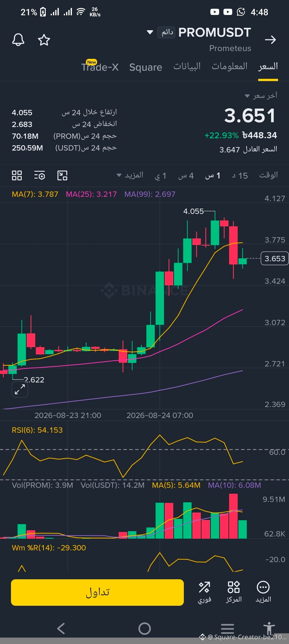Tap the 4.055 high price marker
The height and width of the screenshot is (644, 289).
193,211
